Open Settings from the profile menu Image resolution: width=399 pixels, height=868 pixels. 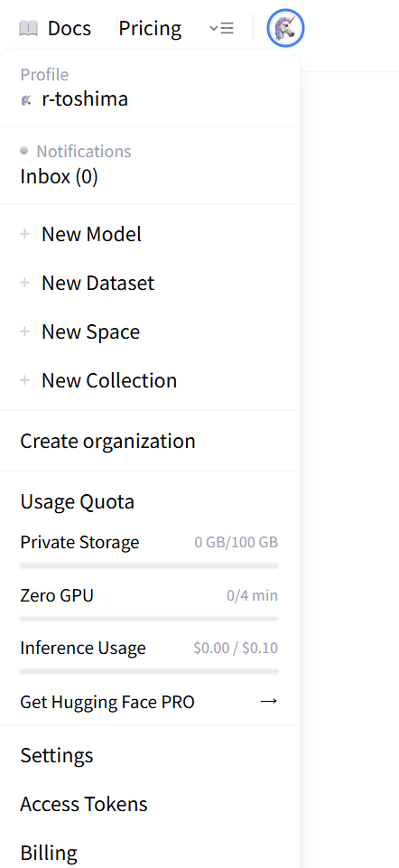[57, 755]
